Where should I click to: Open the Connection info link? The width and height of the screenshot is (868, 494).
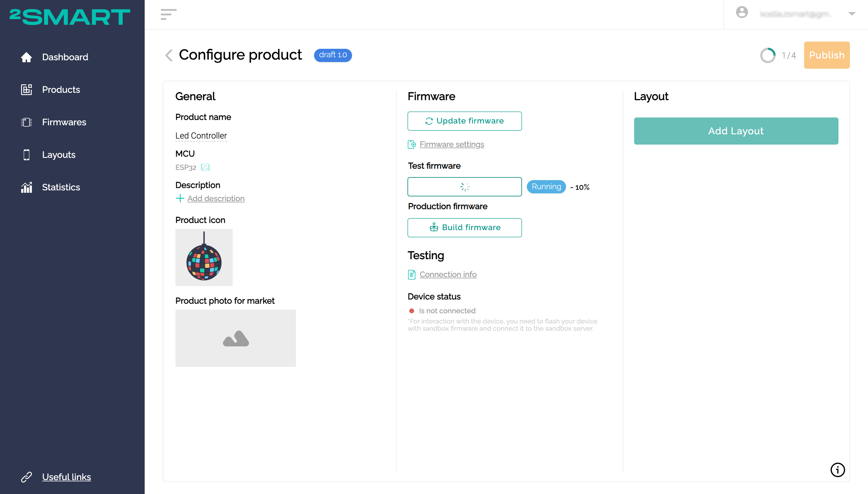pos(448,274)
